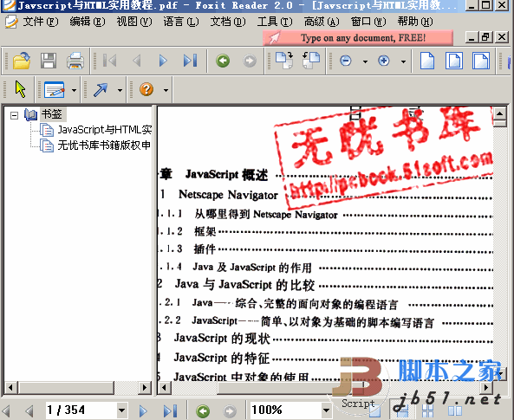Open the 文件(F) menu

pyautogui.click(x=41, y=22)
